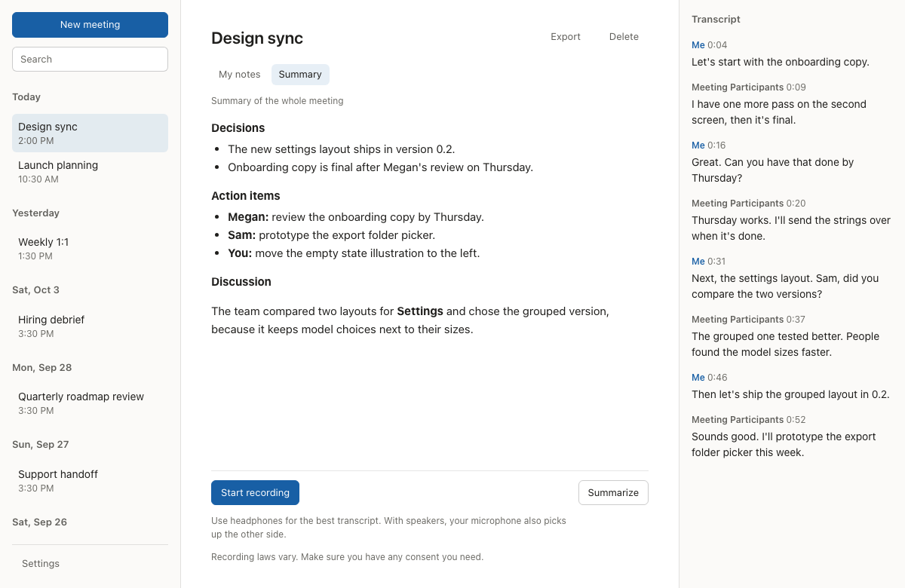Click the Action items heading
905x588 pixels.
(x=246, y=196)
